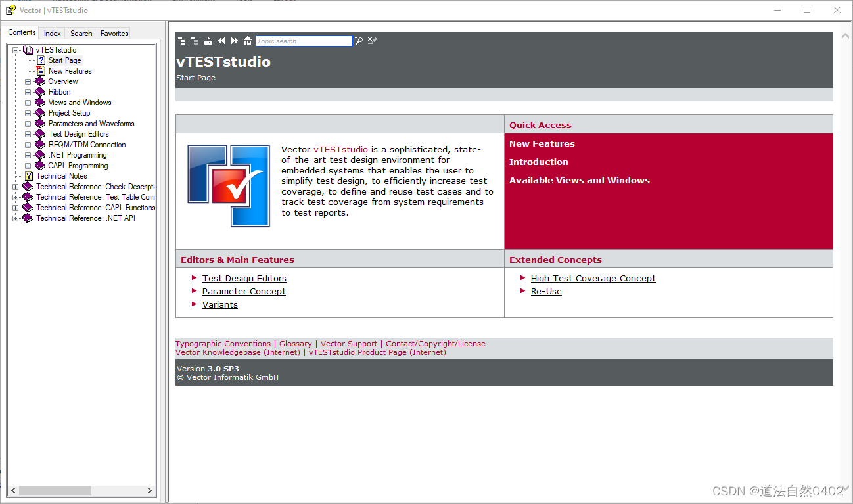Expand the Parameters and Waveforms node
Image resolution: width=853 pixels, height=504 pixels.
click(x=27, y=123)
